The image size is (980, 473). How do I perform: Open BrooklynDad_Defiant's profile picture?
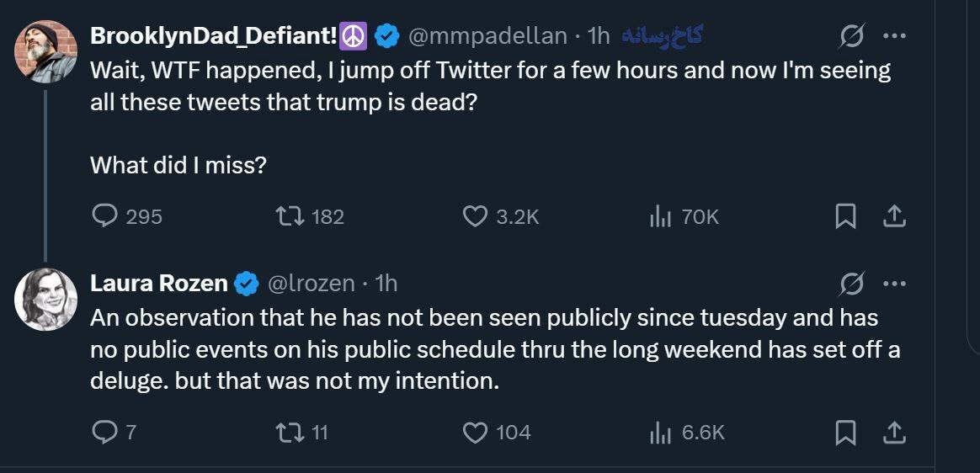point(46,51)
